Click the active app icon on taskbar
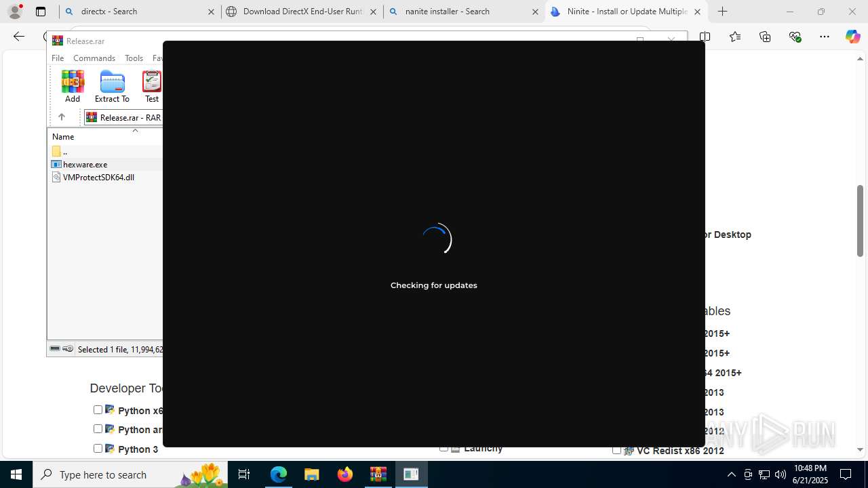This screenshot has width=868, height=488. tap(411, 474)
